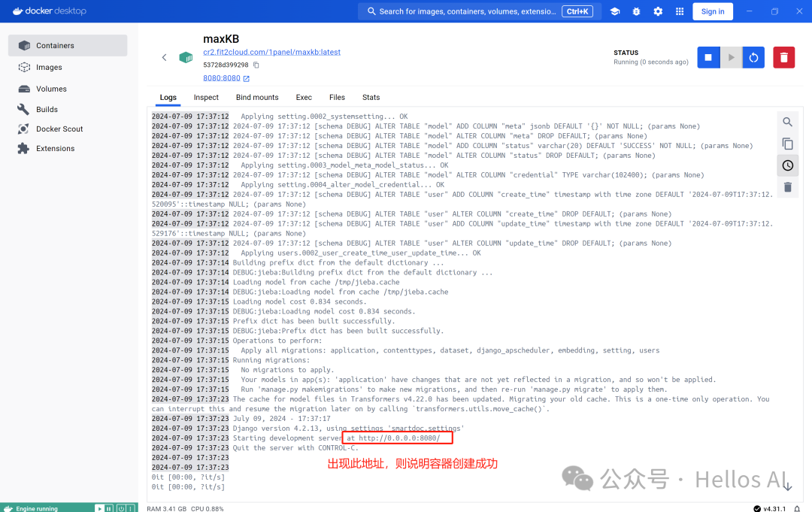Clear the logs with trash icon
This screenshot has width=812, height=512.
[x=787, y=187]
